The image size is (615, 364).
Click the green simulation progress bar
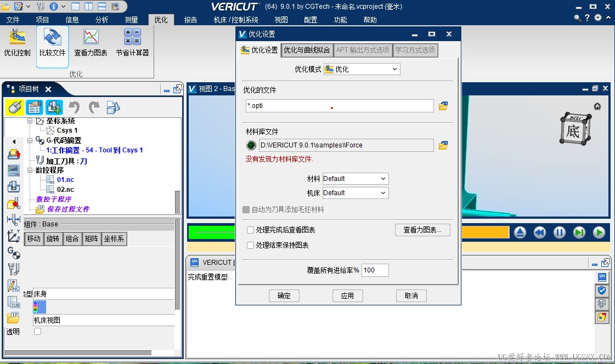click(x=211, y=232)
